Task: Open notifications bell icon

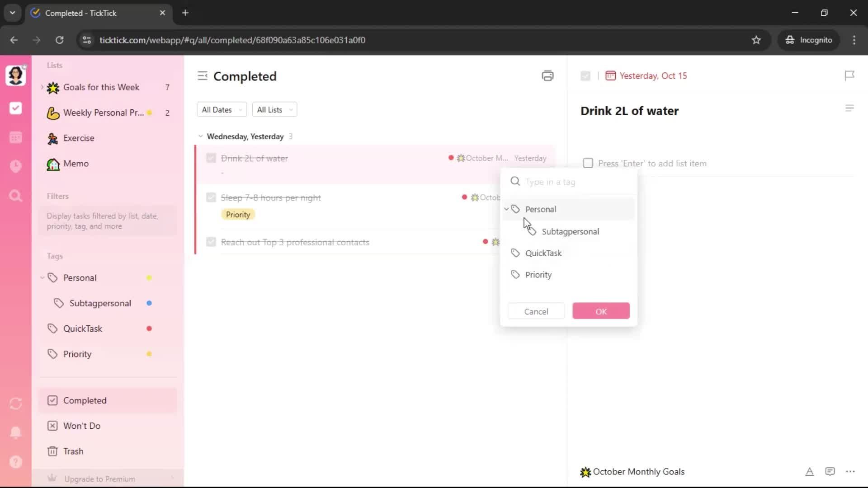Action: pos(16,432)
